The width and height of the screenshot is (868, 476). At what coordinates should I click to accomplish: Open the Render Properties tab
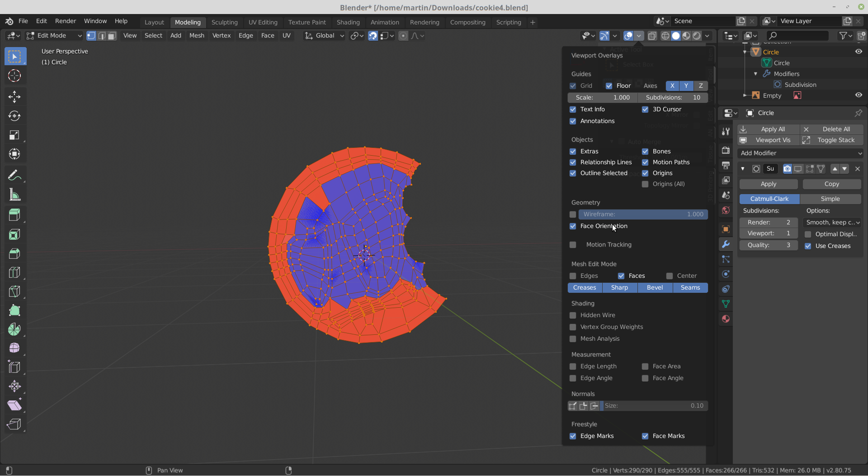(726, 149)
